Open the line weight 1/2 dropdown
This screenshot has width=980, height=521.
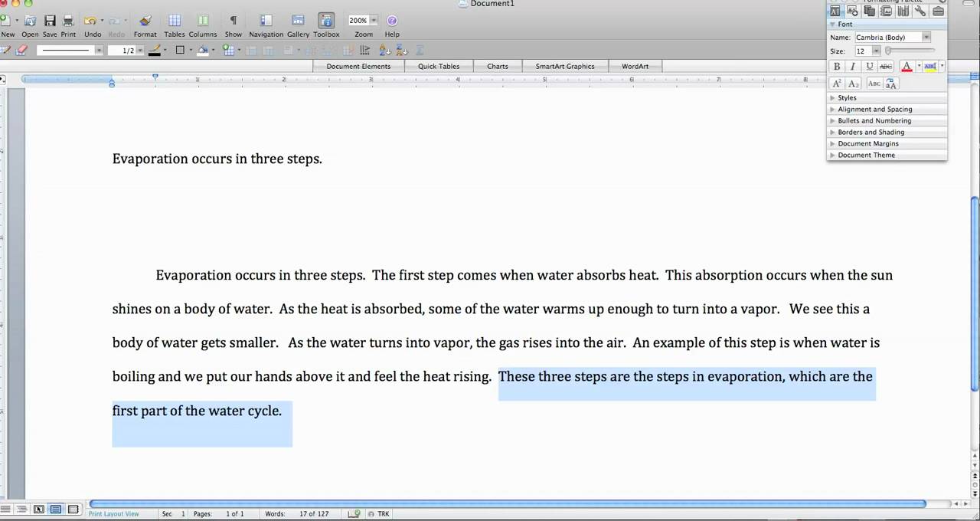point(140,50)
